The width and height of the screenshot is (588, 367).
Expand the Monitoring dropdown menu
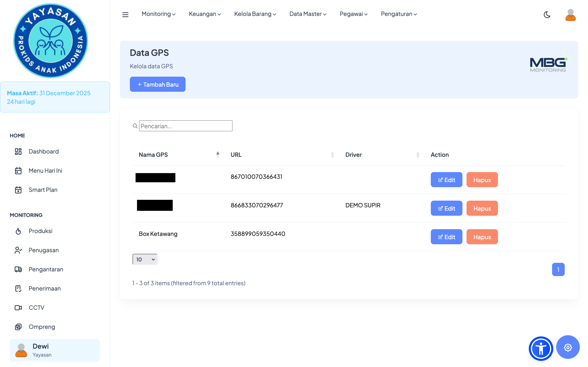[x=158, y=14]
